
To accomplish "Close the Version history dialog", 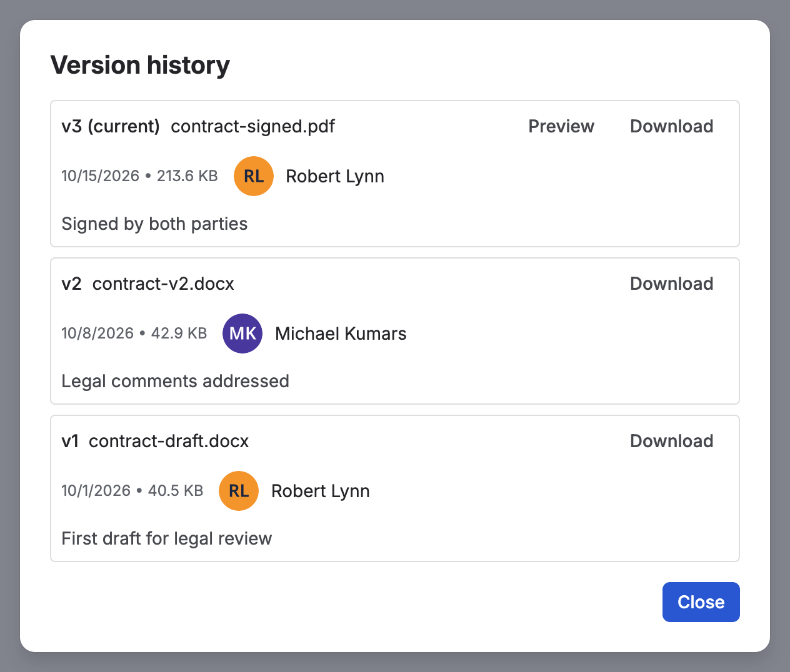I will (701, 602).
